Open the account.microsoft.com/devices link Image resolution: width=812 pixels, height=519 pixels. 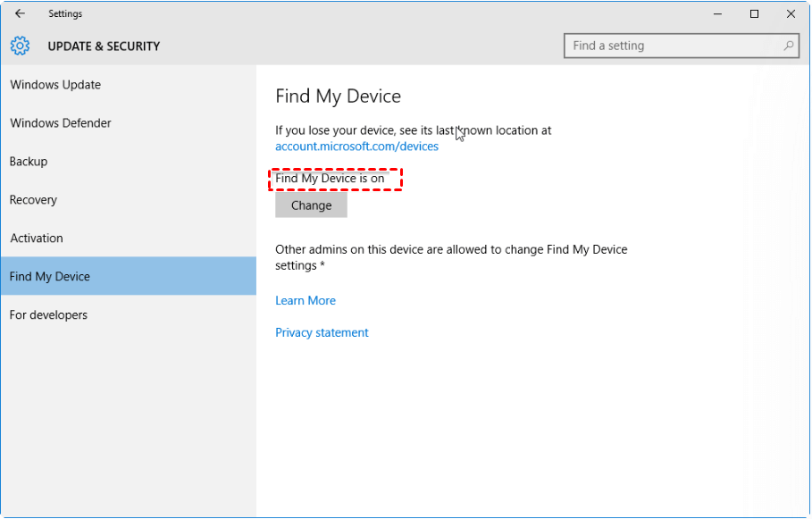point(356,146)
